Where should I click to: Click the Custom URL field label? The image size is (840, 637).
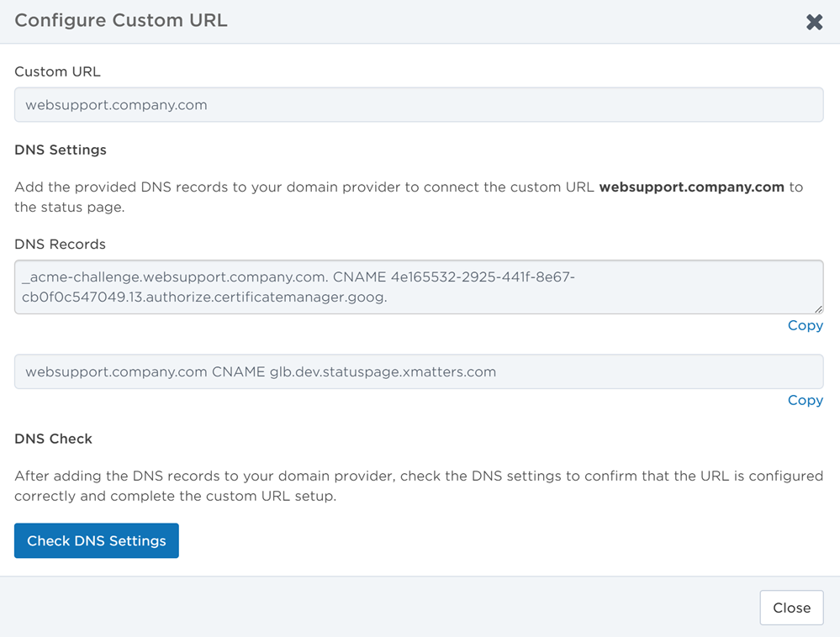click(57, 72)
